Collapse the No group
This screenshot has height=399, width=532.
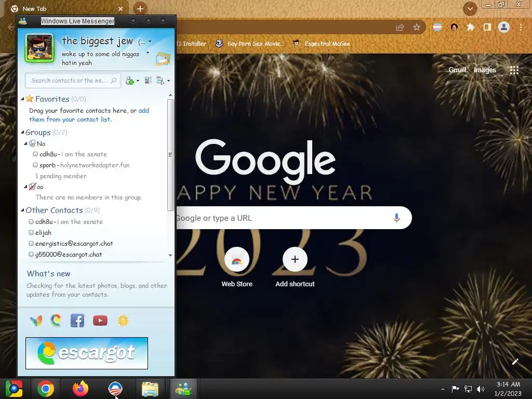pyautogui.click(x=25, y=143)
